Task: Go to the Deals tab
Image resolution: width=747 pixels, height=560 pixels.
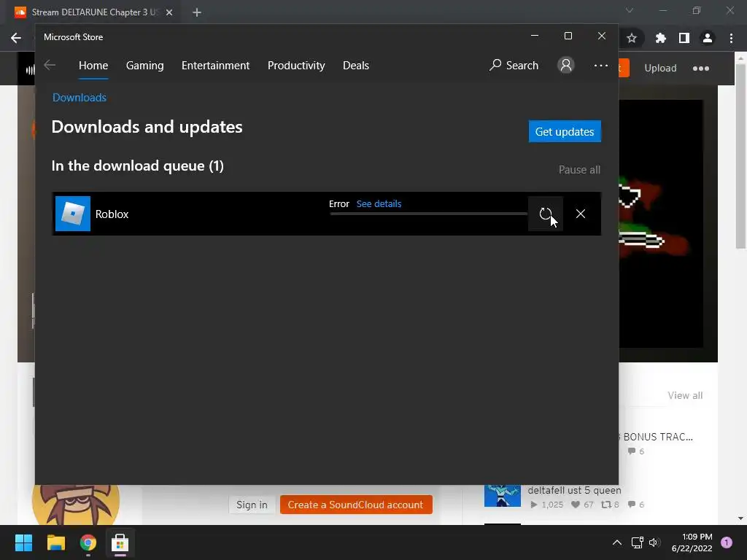Action: pyautogui.click(x=356, y=65)
